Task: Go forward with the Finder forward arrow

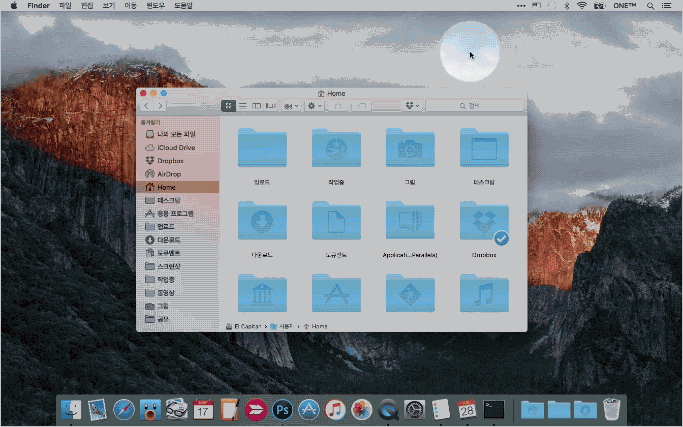Action: tap(160, 106)
